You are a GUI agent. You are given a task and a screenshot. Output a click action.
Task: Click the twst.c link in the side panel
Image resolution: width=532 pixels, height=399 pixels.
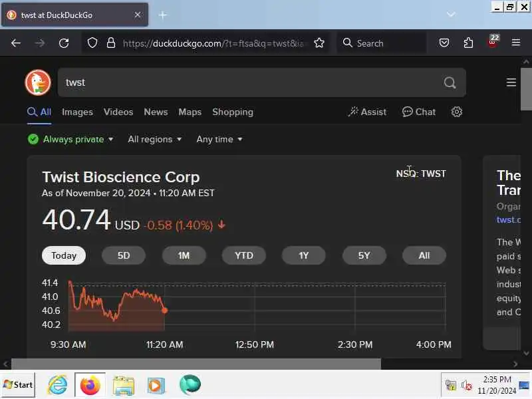click(508, 219)
